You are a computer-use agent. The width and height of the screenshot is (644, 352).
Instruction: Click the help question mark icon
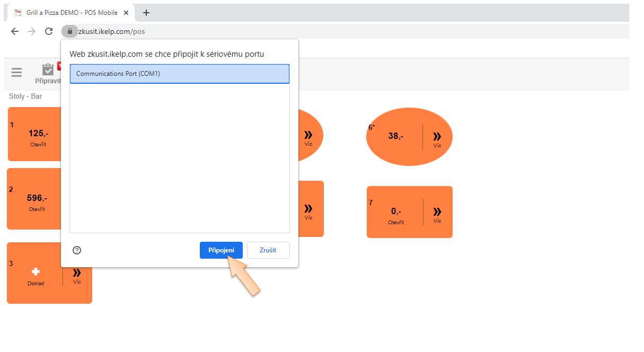(77, 250)
